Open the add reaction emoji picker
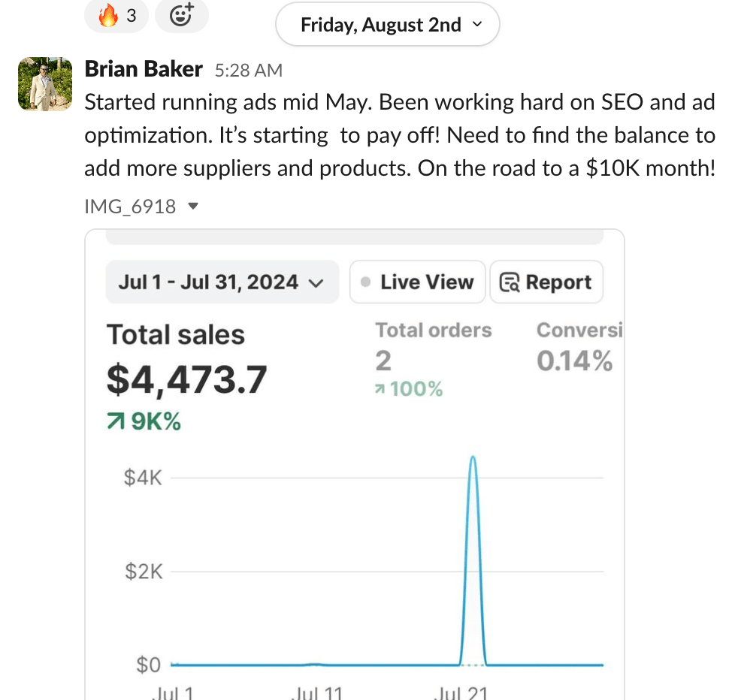735x700 pixels. tap(181, 16)
